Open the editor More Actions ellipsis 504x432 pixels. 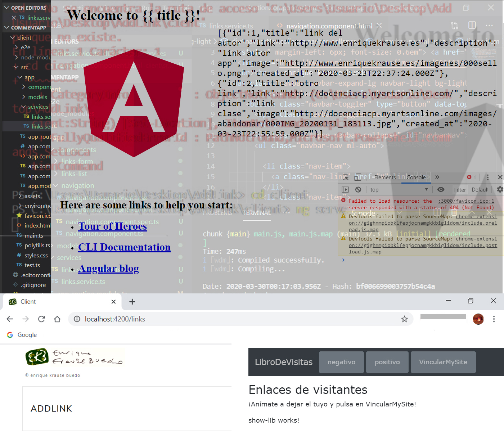coord(489,25)
